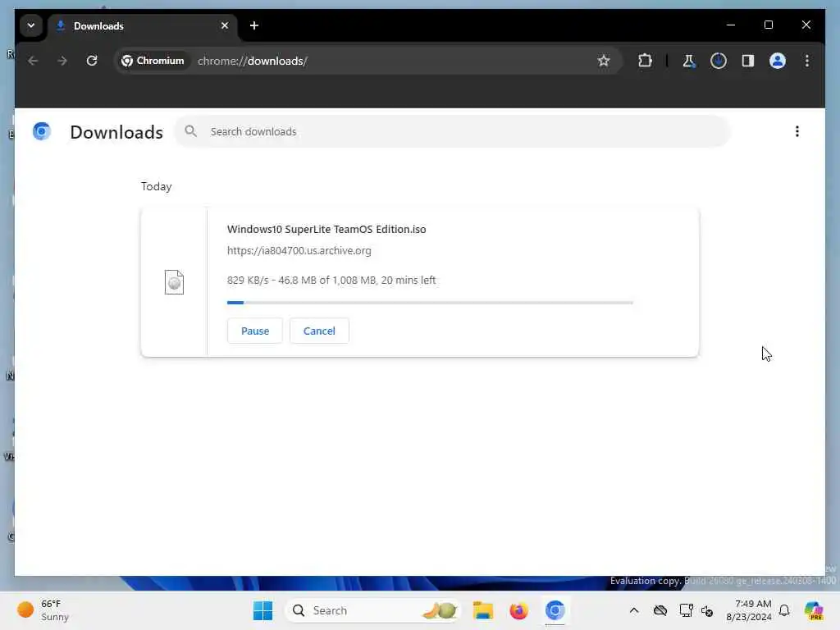Click the download progress bar
Viewport: 840px width, 630px height.
(430, 303)
